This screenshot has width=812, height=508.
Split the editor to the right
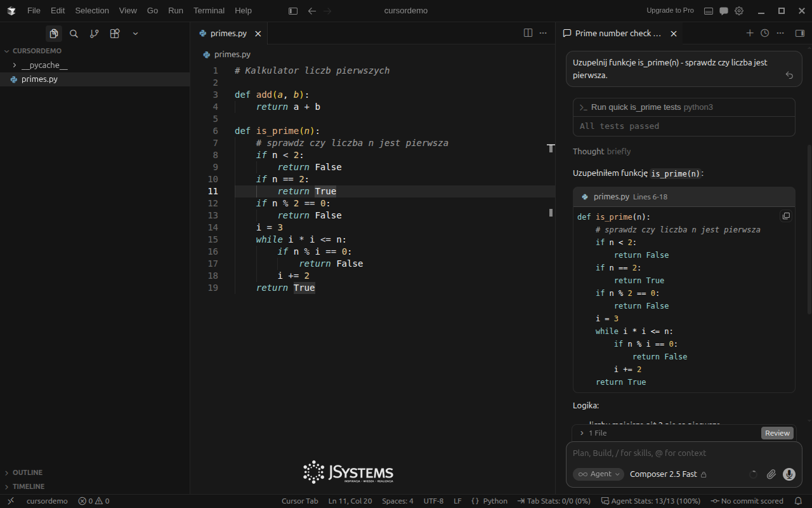tap(528, 33)
